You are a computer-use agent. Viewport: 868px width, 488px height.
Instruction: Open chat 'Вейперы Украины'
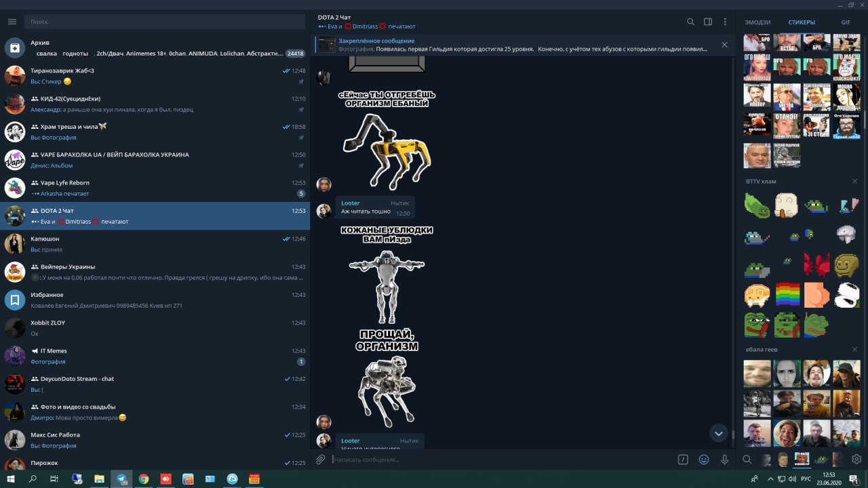155,272
